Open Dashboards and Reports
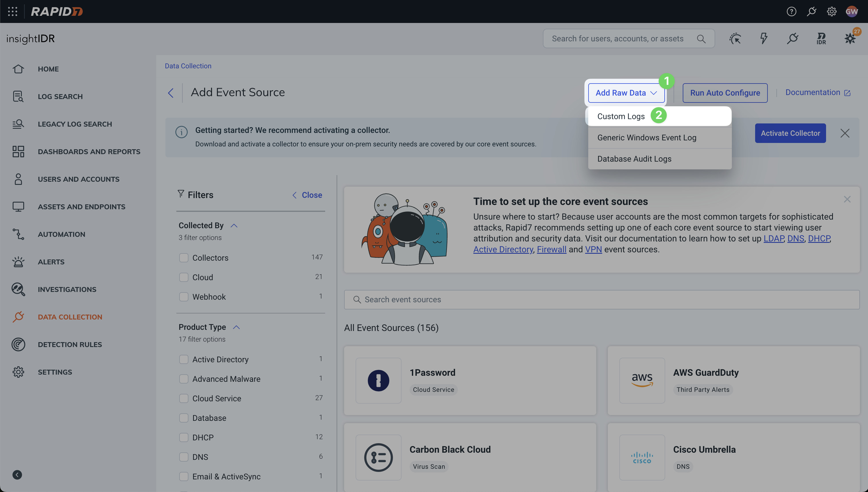Viewport: 868px width, 492px height. (x=89, y=151)
